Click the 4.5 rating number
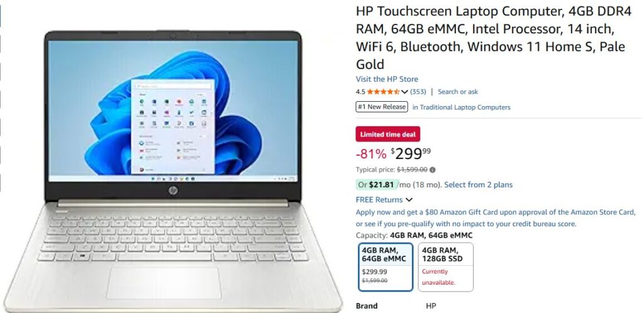The width and height of the screenshot is (644, 313). pyautogui.click(x=360, y=92)
